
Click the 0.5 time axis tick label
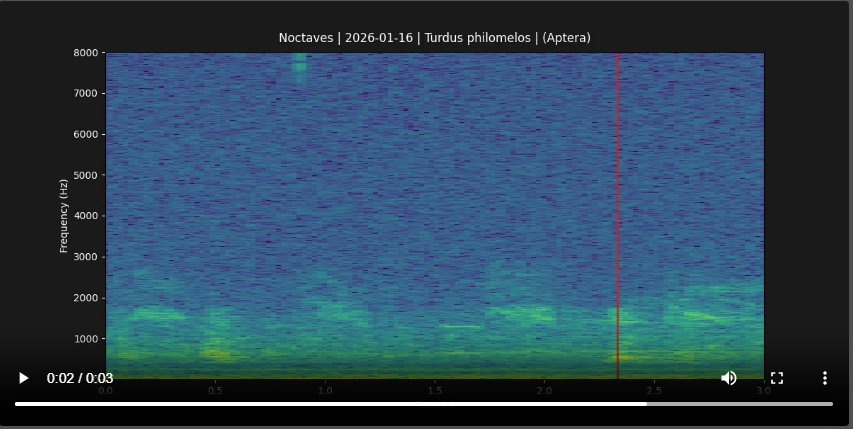[x=215, y=390]
